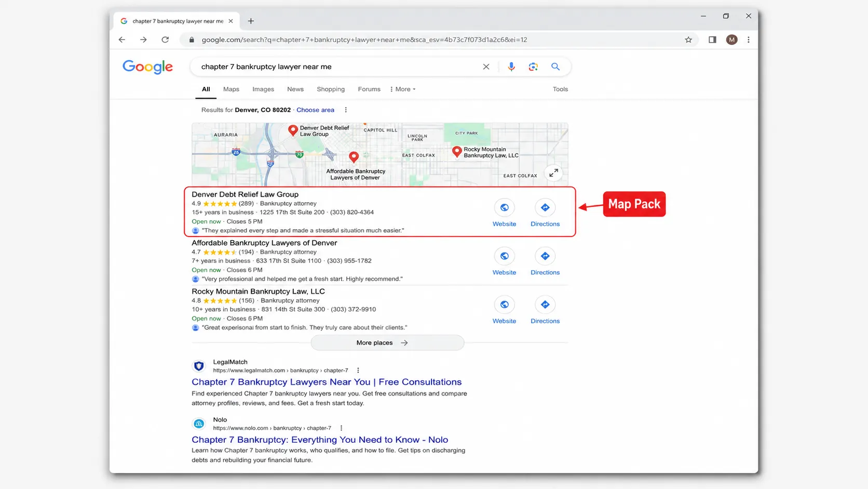Click the Denver, CO 80202 location text

(263, 110)
